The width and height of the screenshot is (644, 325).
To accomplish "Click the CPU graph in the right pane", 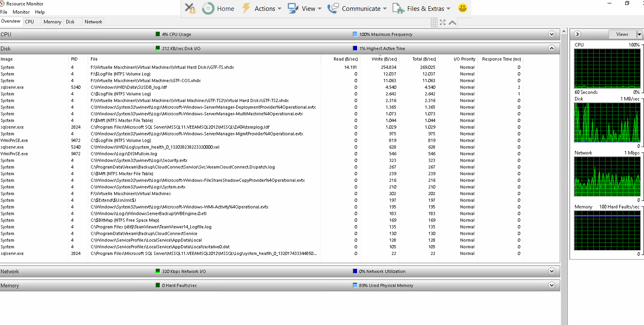I will coord(607,69).
